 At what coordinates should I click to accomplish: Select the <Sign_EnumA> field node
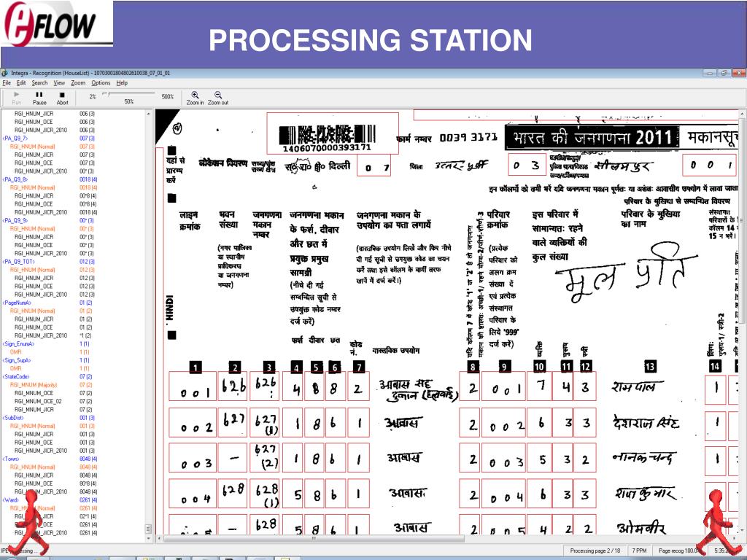pos(18,344)
